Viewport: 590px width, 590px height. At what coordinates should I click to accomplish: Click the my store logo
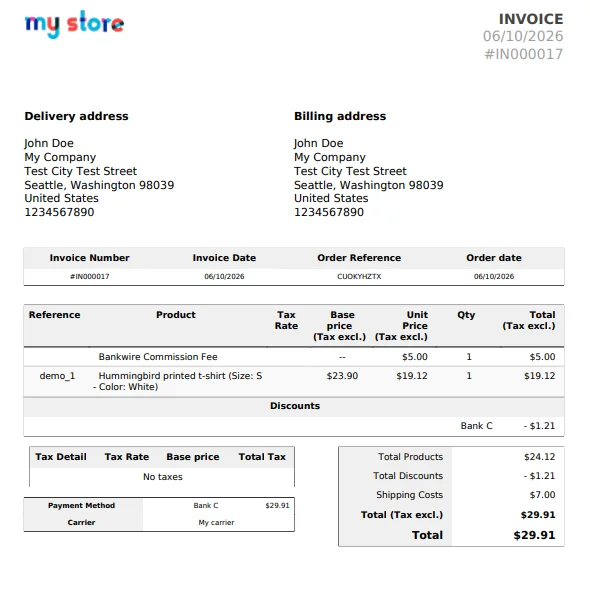(74, 24)
